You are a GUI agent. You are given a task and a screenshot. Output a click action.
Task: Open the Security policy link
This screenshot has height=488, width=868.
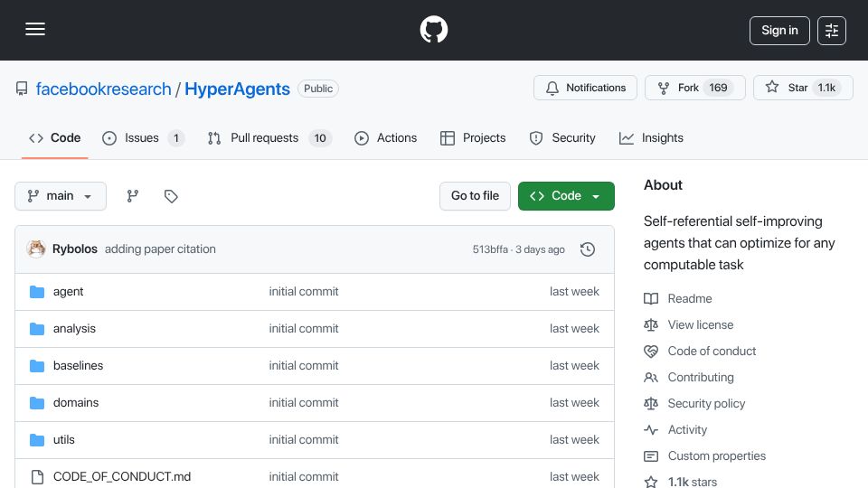[x=706, y=404]
